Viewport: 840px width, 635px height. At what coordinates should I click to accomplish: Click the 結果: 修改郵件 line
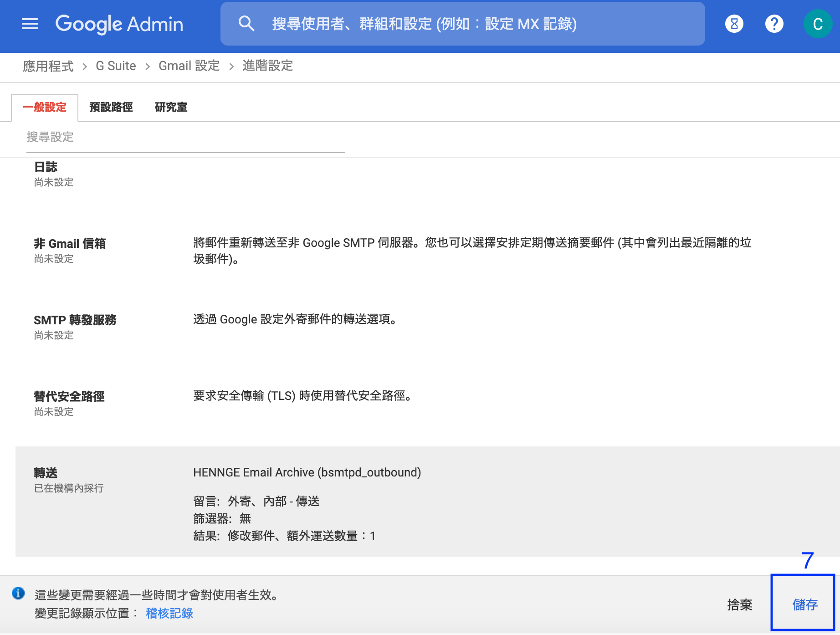click(284, 536)
